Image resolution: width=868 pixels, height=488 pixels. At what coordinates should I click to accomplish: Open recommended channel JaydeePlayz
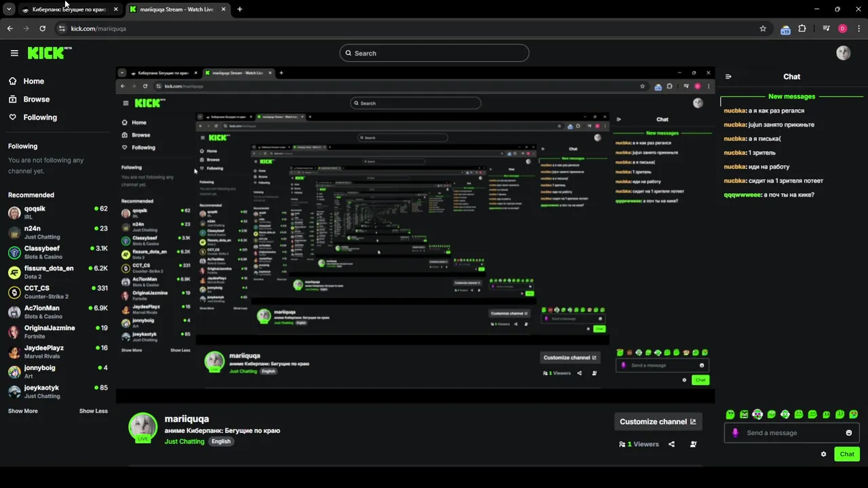coord(58,352)
